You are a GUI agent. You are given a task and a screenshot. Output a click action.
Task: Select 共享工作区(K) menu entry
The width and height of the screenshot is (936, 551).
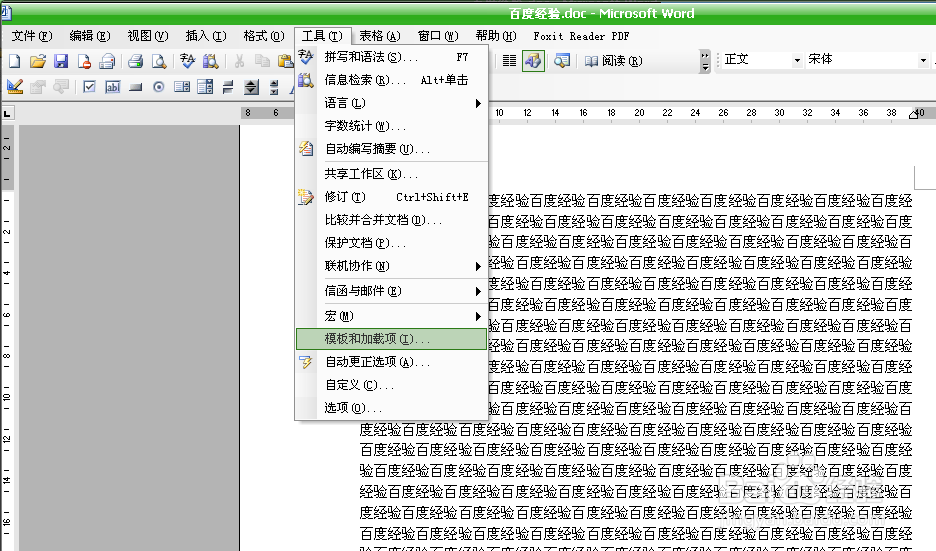tap(391, 174)
